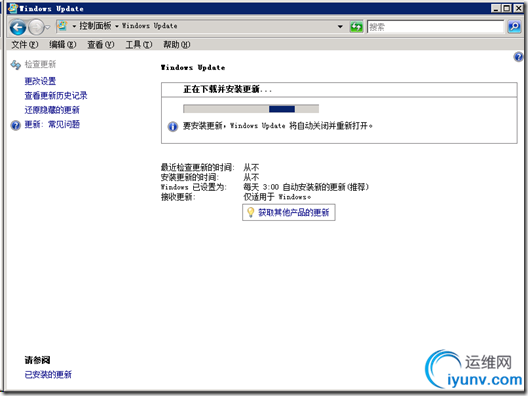528x396 pixels.
Task: Click the blue help question mark icon at the top right of the page
Action: click(518, 57)
